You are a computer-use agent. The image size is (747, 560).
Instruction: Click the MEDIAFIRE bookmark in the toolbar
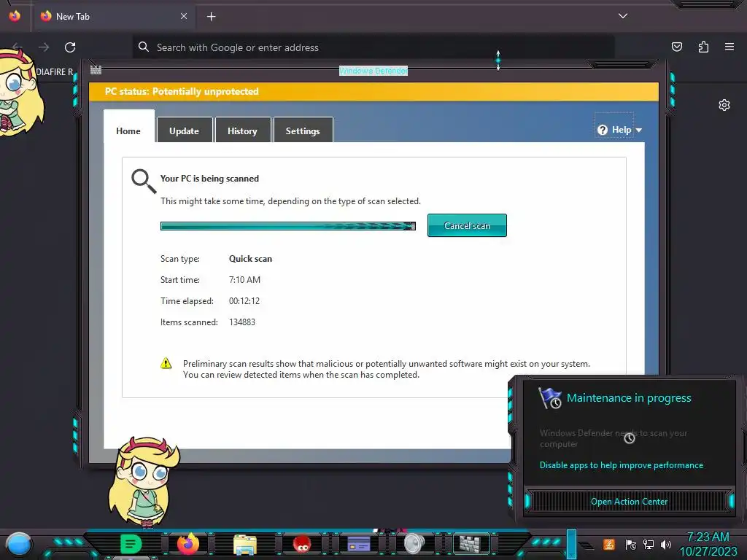[x=54, y=72]
